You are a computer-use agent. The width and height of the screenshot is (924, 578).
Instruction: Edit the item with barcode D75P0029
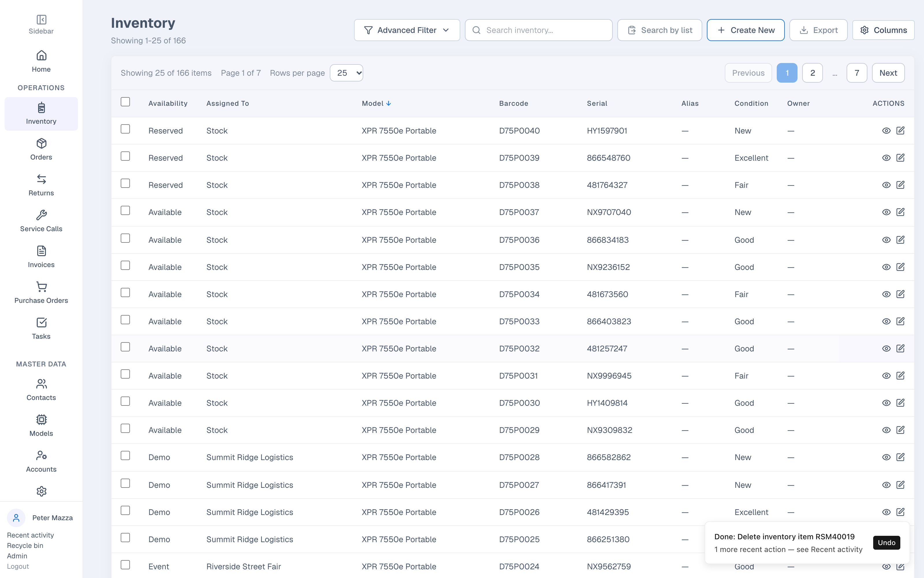900,430
